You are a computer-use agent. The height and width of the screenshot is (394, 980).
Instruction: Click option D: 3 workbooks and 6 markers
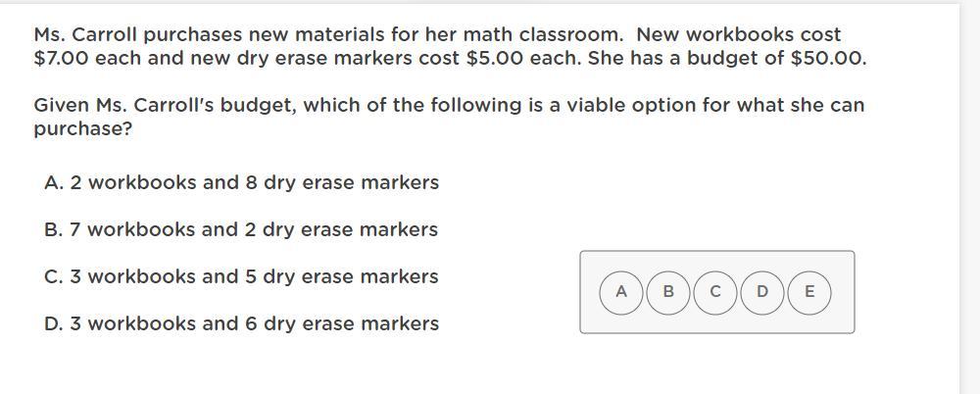(x=242, y=323)
